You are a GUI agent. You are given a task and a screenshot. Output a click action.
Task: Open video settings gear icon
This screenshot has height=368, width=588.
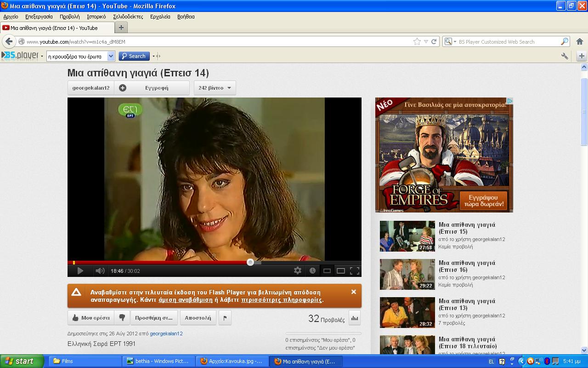[298, 271]
